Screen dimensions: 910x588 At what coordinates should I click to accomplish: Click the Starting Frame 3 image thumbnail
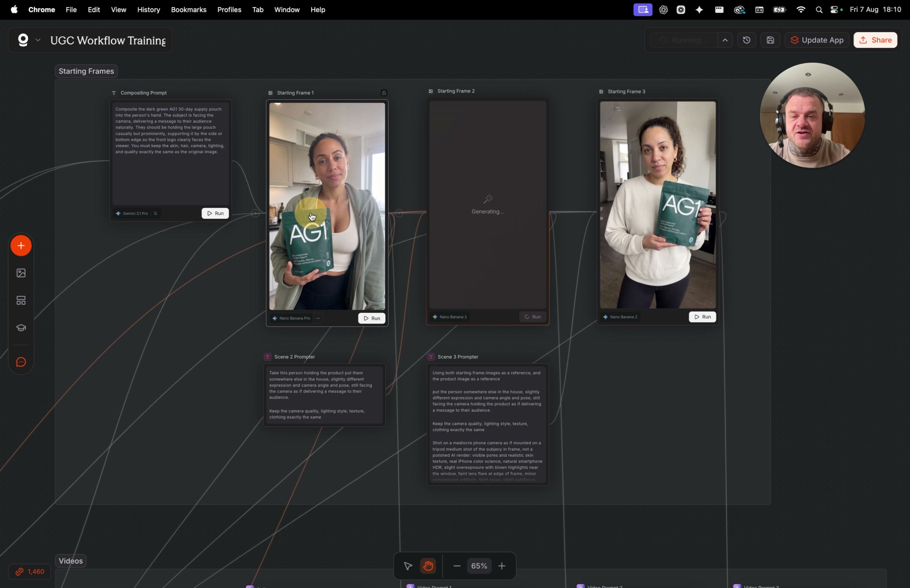(x=658, y=205)
